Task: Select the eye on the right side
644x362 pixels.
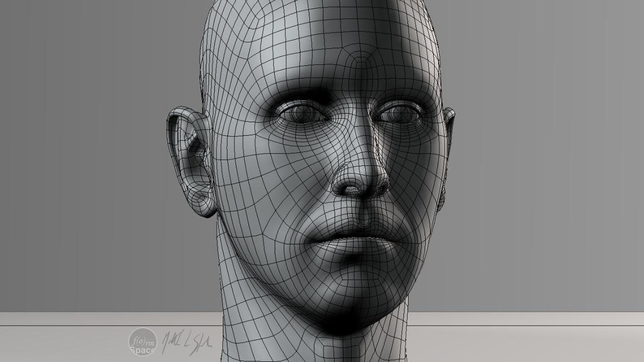Action: click(x=401, y=113)
